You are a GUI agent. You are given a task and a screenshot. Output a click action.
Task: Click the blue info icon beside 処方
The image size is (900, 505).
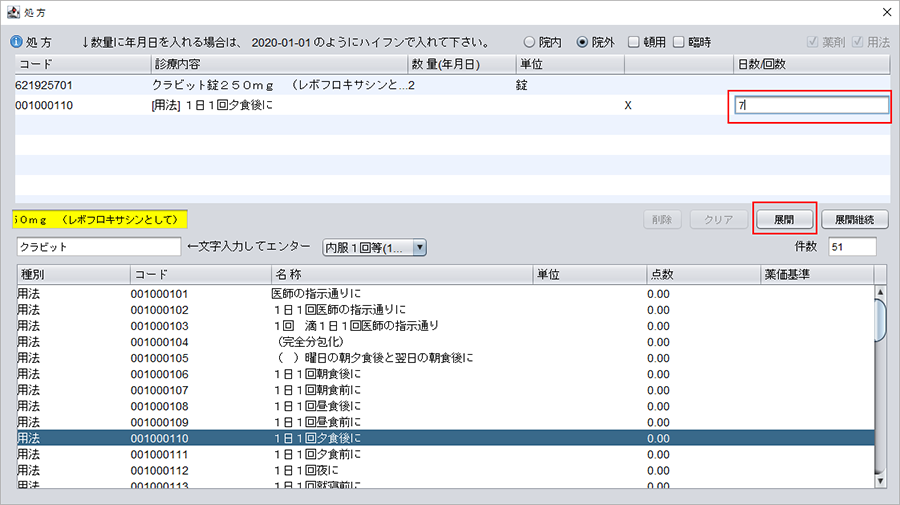click(x=15, y=43)
